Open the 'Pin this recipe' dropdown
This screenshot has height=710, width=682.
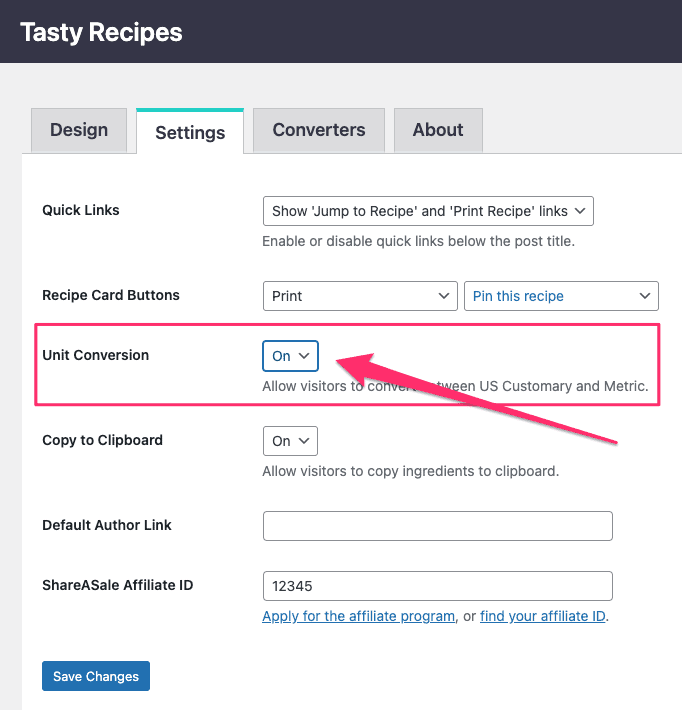pyautogui.click(x=561, y=296)
